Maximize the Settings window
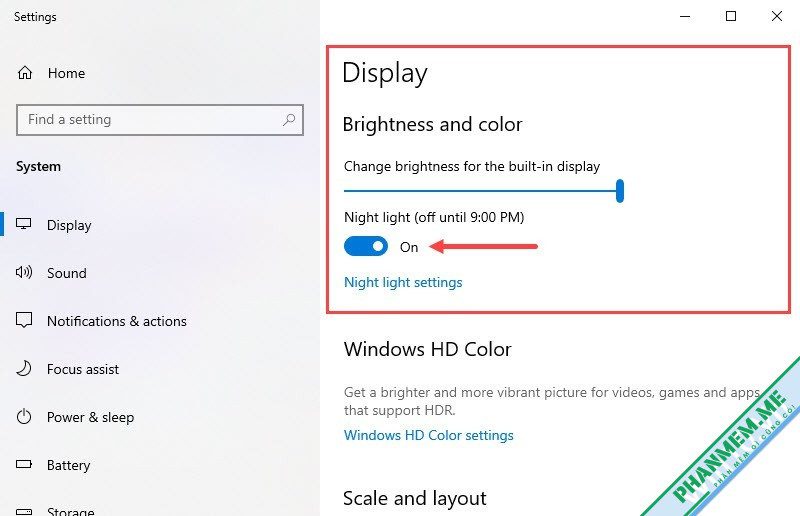Viewport: 800px width, 516px height. pyautogui.click(x=731, y=16)
